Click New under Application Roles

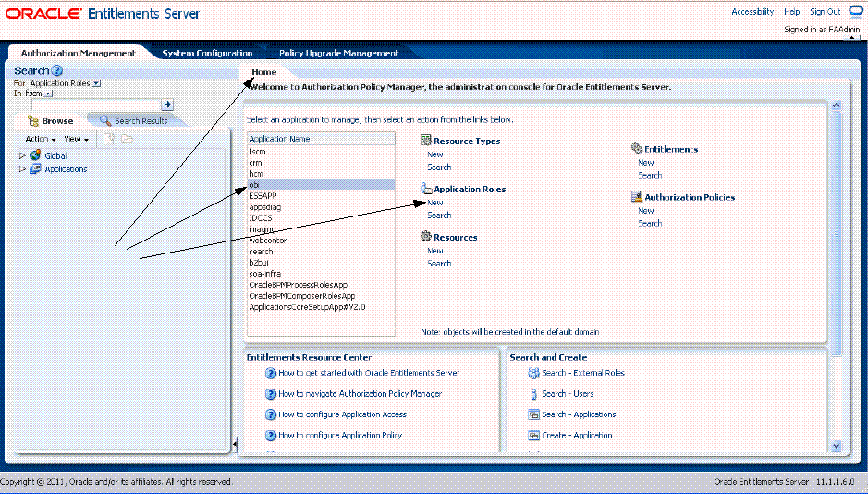(435, 203)
